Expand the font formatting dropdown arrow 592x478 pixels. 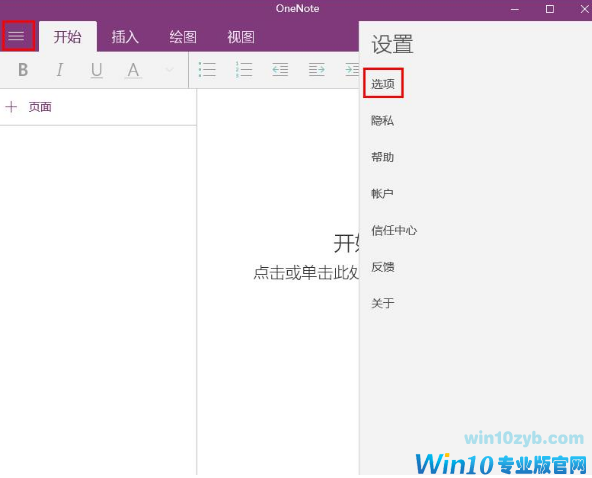pyautogui.click(x=170, y=69)
